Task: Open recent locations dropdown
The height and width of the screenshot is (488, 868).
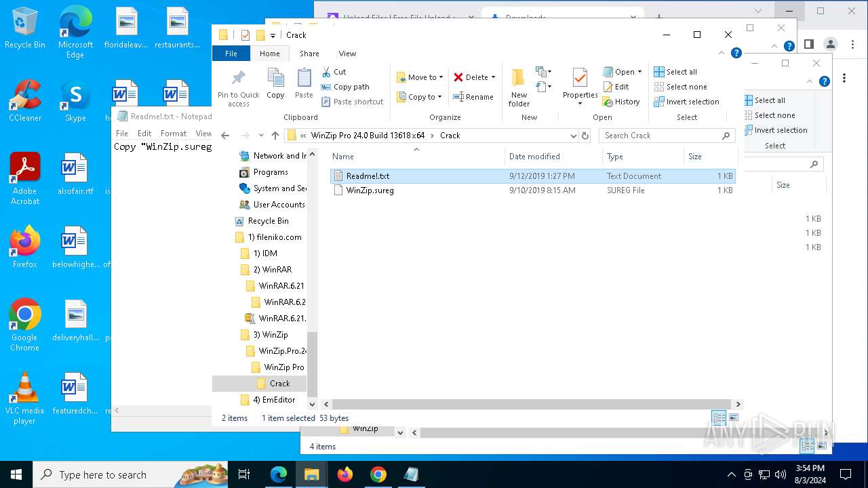Action: pyautogui.click(x=261, y=136)
